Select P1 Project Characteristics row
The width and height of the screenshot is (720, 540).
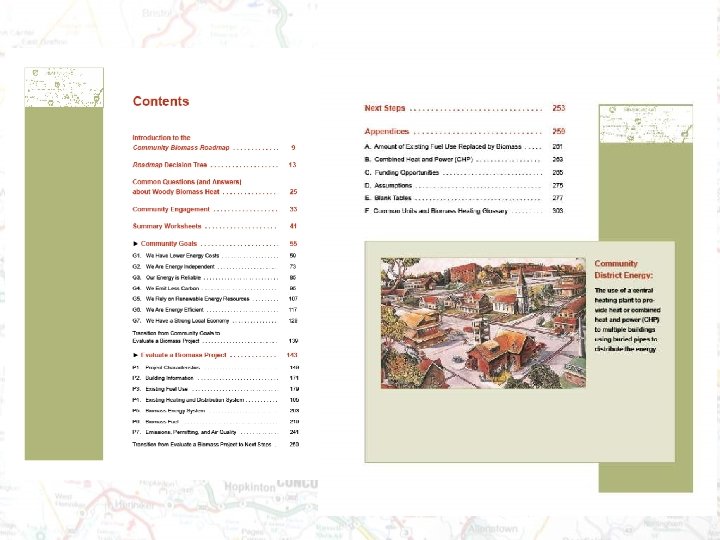click(215, 368)
